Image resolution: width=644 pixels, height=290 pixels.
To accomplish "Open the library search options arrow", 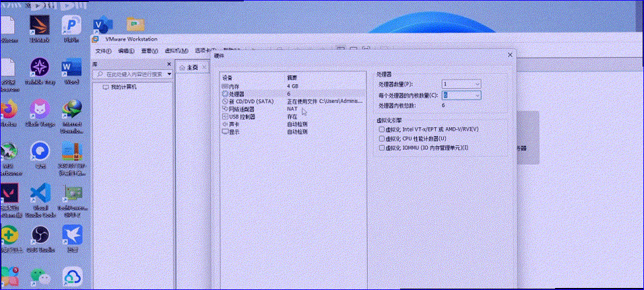I will coord(169,74).
